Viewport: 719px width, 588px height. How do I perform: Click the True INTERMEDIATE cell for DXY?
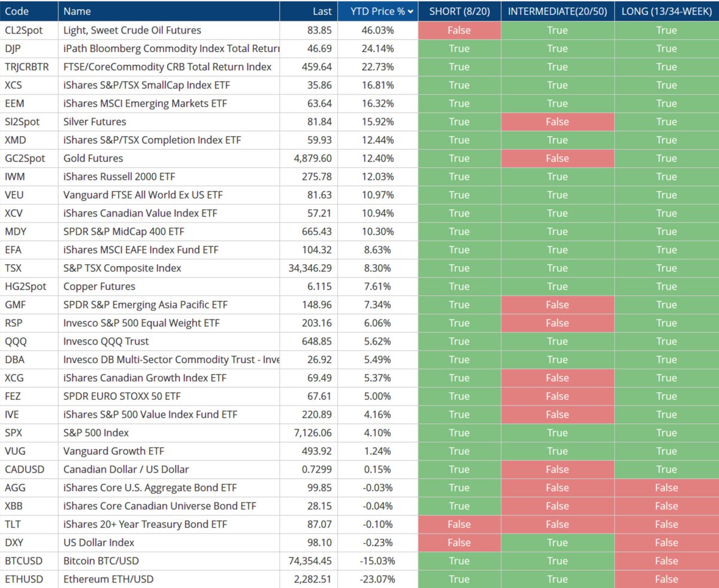coord(557,542)
